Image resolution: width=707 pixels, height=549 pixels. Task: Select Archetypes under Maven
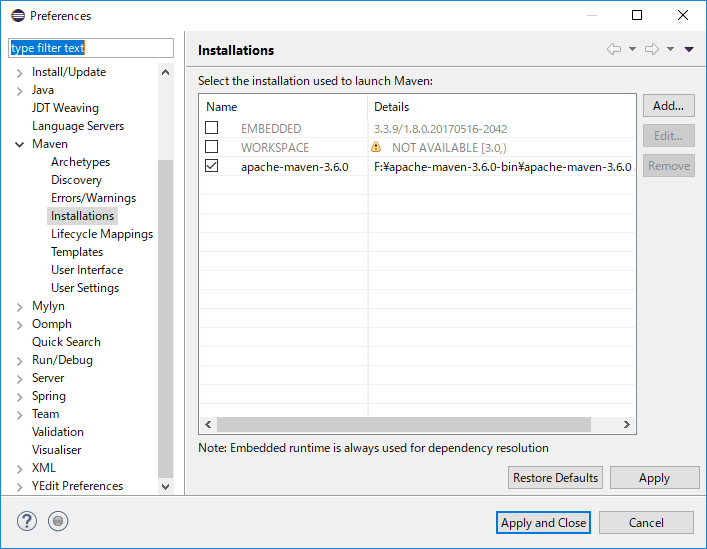[80, 162]
